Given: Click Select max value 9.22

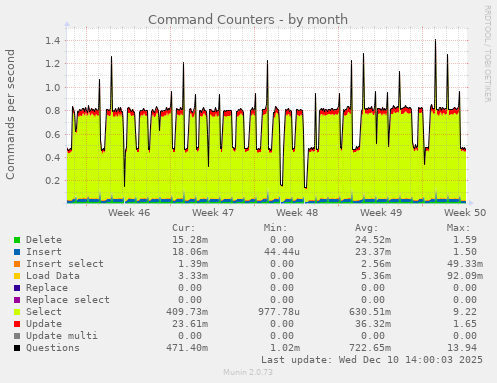Looking at the screenshot, I should [x=465, y=312].
